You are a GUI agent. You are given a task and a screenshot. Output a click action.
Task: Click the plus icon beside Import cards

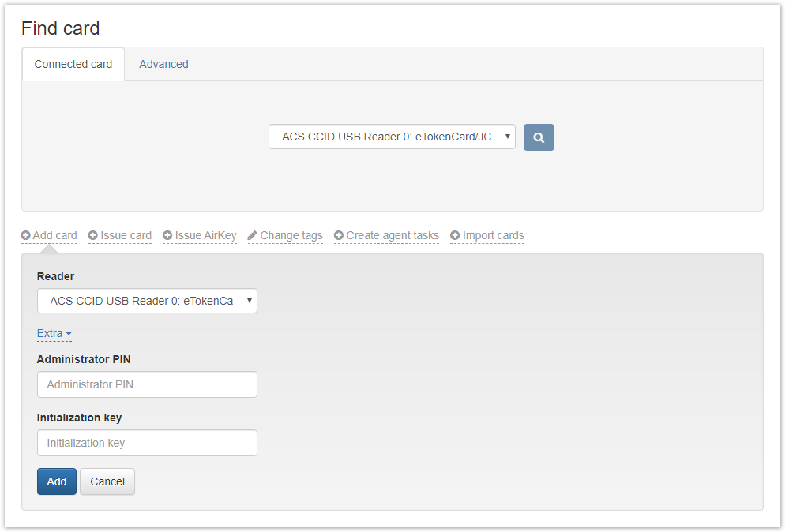(x=455, y=236)
